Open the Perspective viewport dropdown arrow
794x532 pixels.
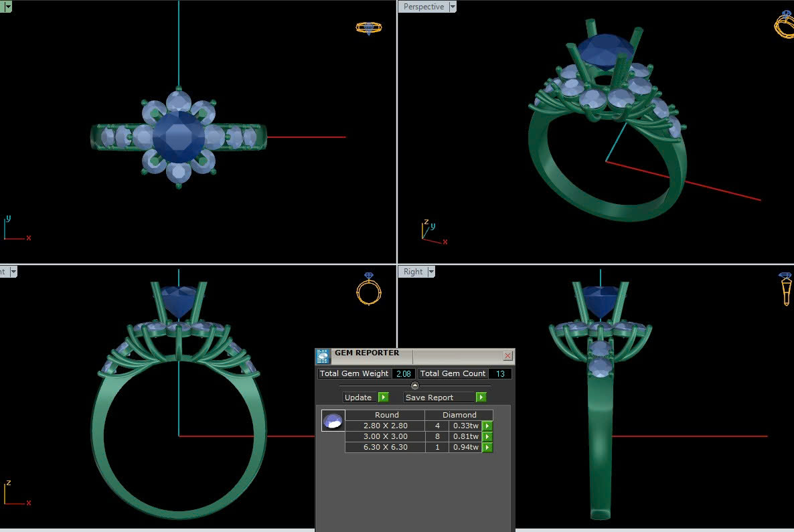453,7
